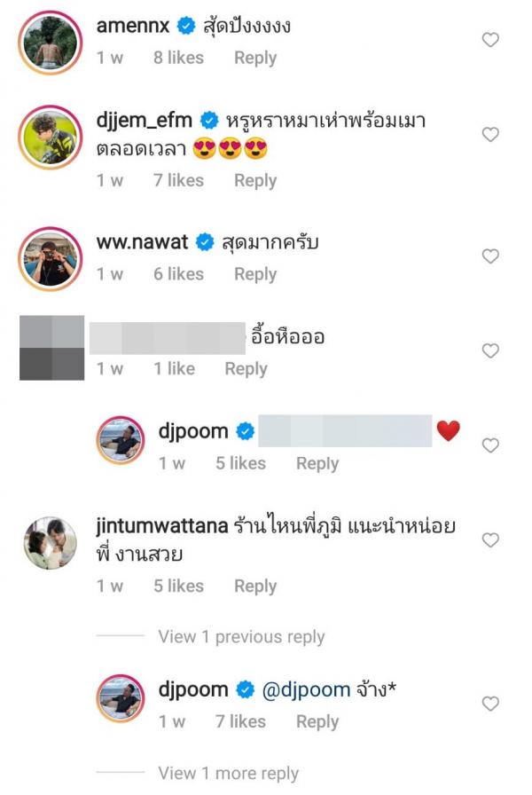The height and width of the screenshot is (795, 532).
Task: Reply to djpoom's @djpoom comment
Action: (317, 721)
